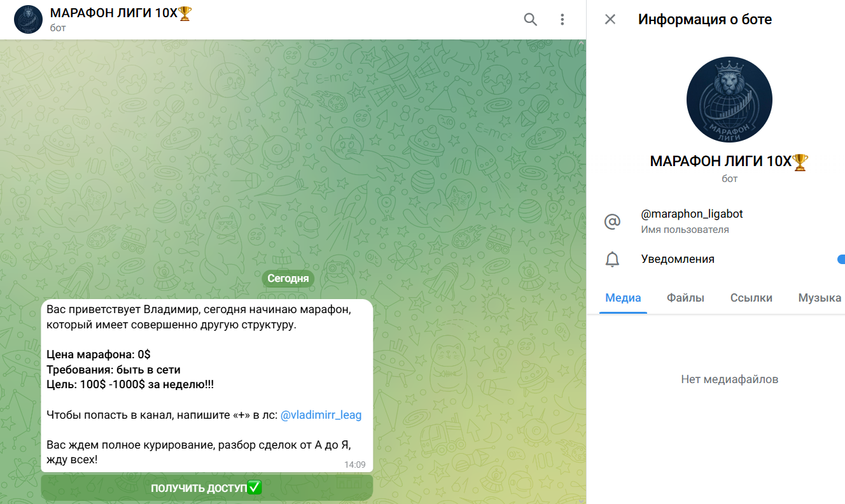Switch to the Файлы tab
Image resolution: width=845 pixels, height=504 pixels.
685,298
